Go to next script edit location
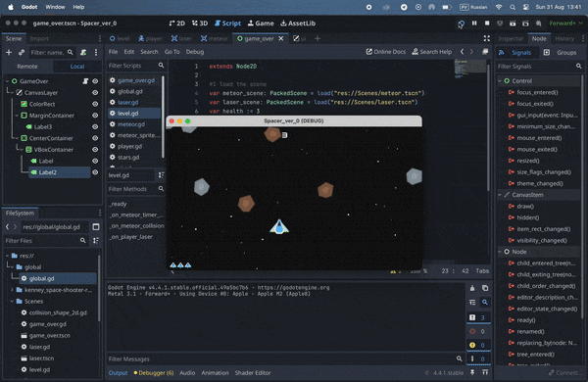Image resolution: width=588 pixels, height=382 pixels. (x=471, y=52)
